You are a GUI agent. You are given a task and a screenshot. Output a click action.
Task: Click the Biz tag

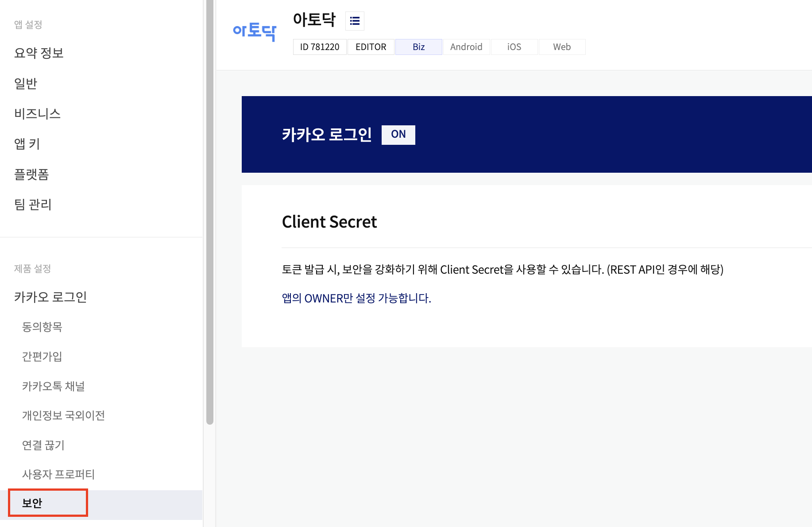click(x=418, y=47)
